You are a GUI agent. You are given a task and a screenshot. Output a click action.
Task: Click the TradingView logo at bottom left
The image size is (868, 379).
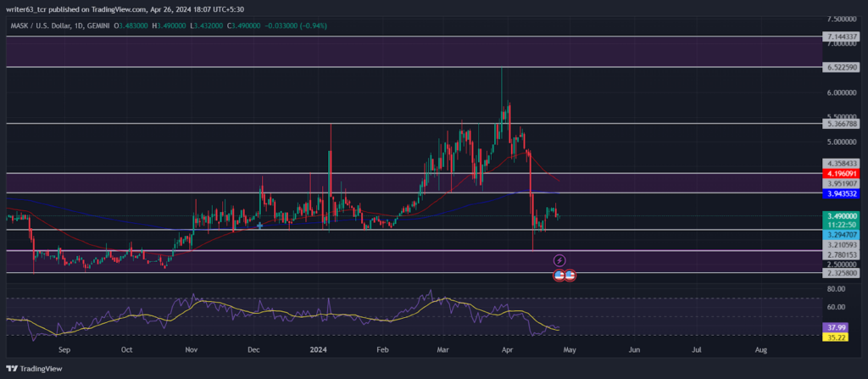[x=34, y=369]
